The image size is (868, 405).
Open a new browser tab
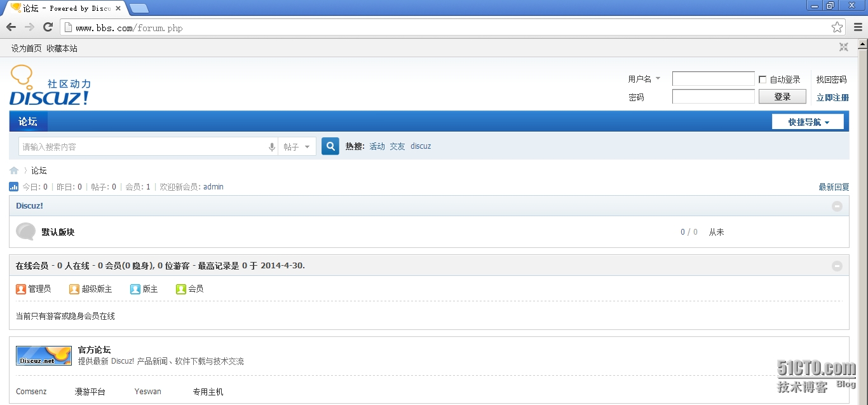[x=139, y=8]
